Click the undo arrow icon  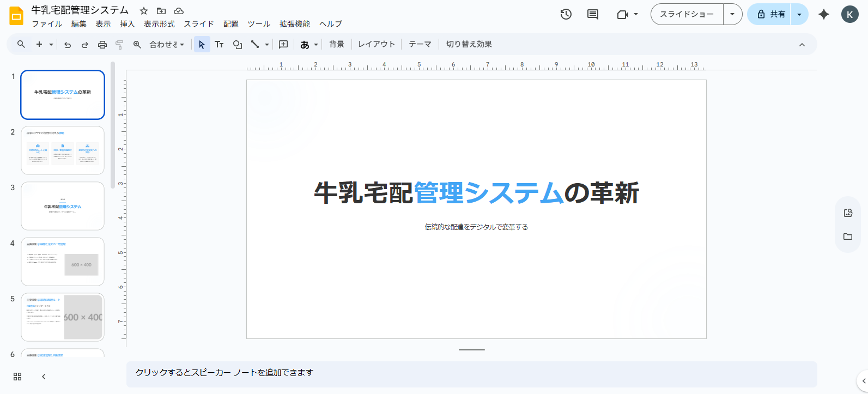point(68,45)
